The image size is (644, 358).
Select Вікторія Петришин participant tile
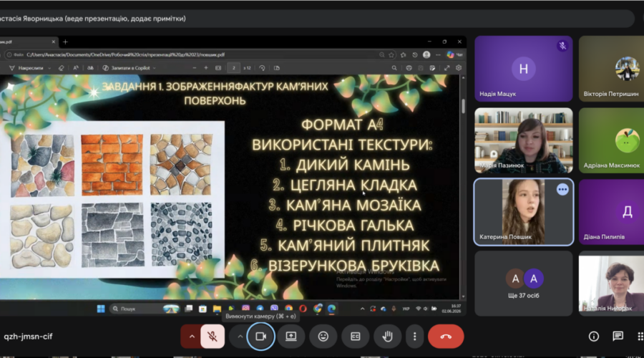[x=611, y=69]
